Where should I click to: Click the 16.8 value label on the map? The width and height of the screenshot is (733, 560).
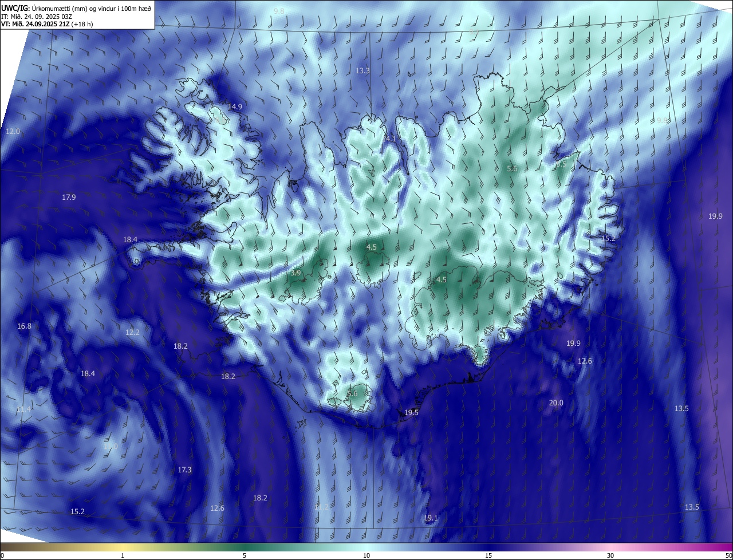pos(24,326)
